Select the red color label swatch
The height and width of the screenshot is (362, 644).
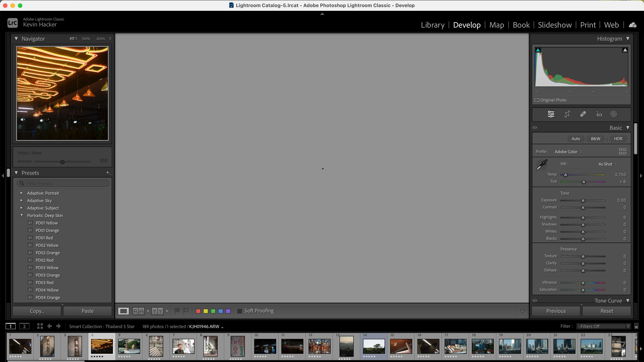point(198,311)
